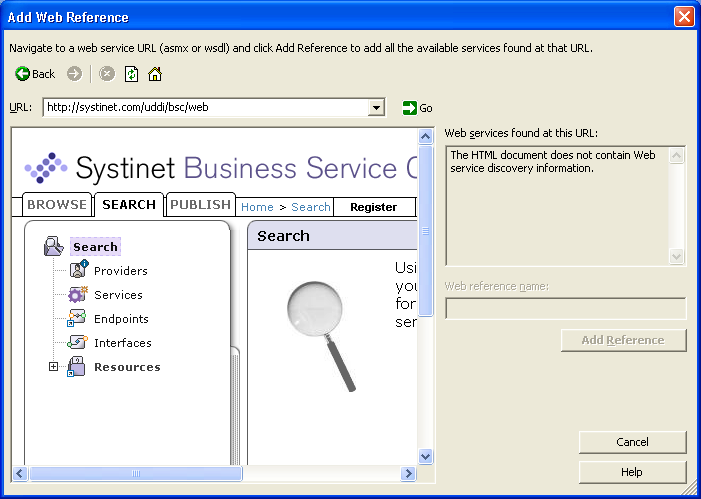Refresh the page with the Refresh icon

click(x=131, y=74)
